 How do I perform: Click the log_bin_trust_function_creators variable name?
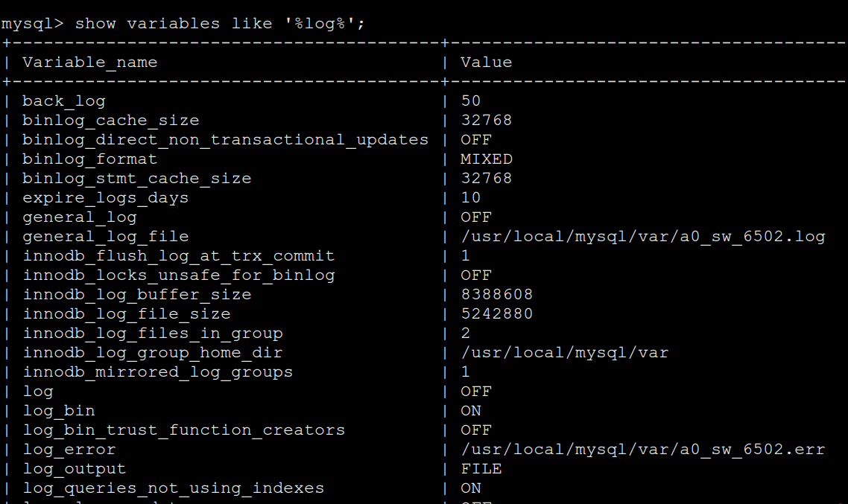coord(183,430)
